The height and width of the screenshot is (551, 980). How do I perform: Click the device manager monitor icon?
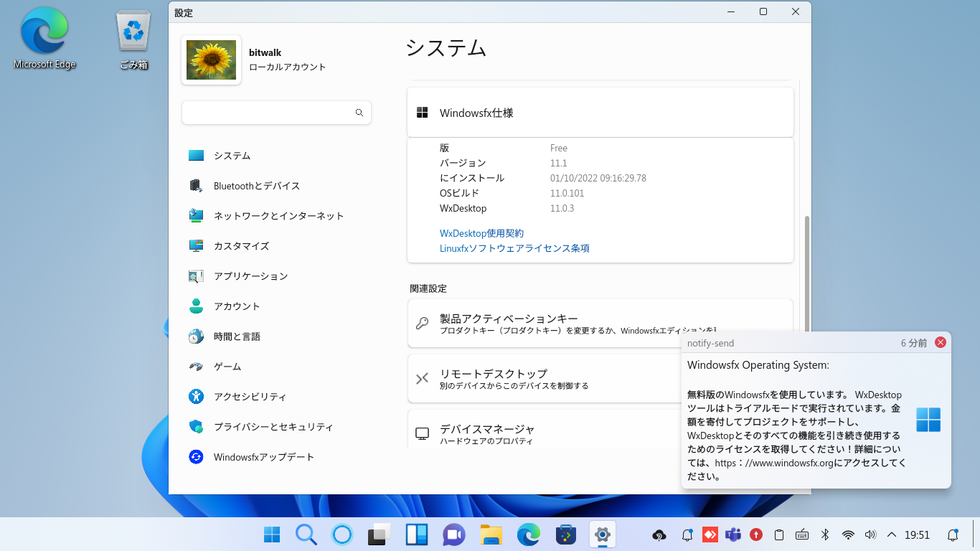(x=422, y=433)
